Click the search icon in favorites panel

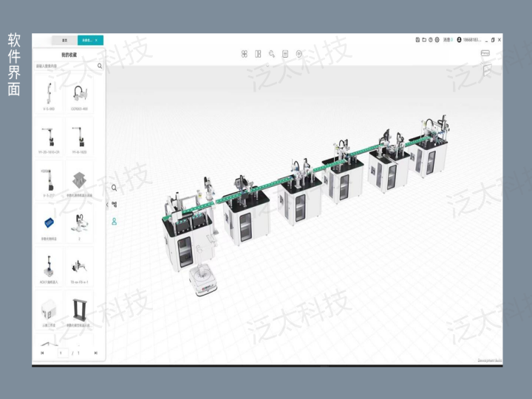[100, 66]
